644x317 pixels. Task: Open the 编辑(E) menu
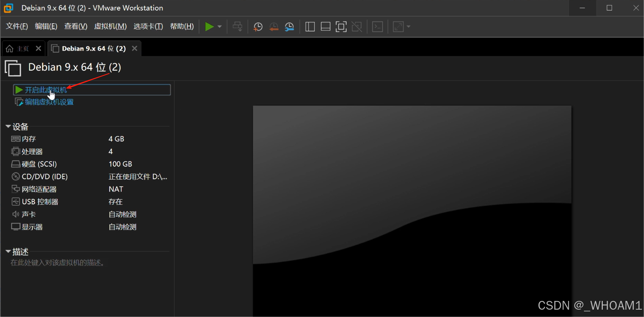point(46,27)
